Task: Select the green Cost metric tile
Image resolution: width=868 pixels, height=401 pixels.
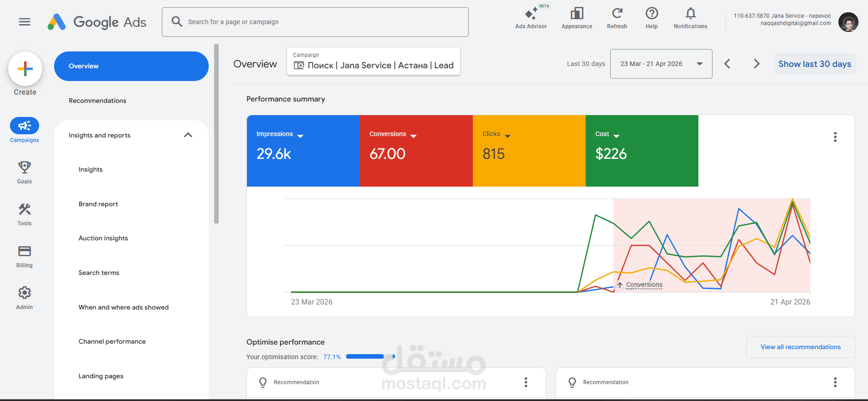Action: tap(642, 151)
